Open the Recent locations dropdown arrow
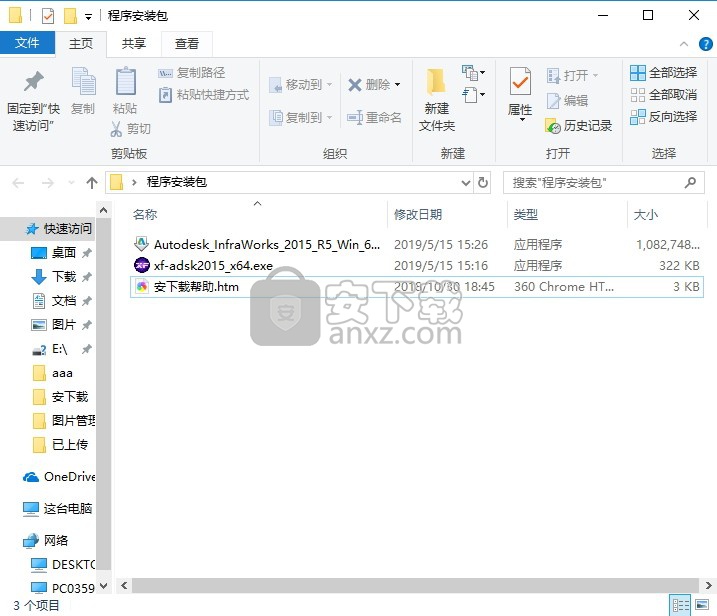This screenshot has width=717, height=616. pyautogui.click(x=71, y=183)
